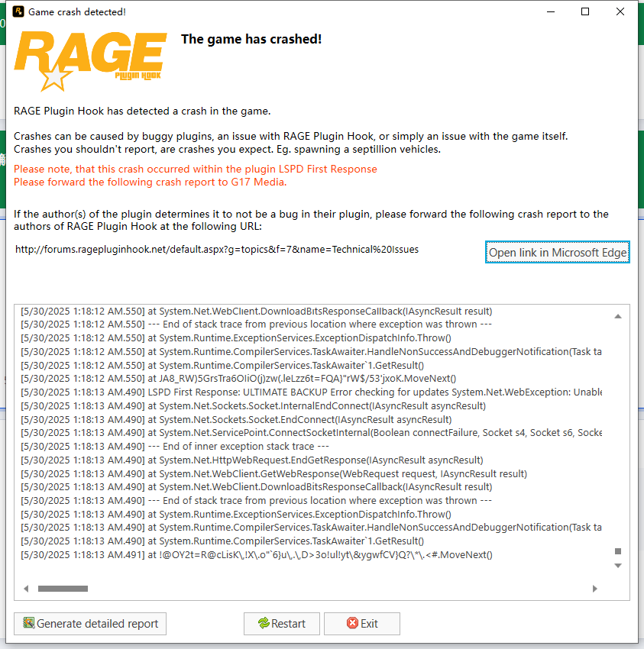Click the 1:18:13 HttpWebRequest.EndGetResponse log line
The image size is (644, 649).
pos(252,460)
